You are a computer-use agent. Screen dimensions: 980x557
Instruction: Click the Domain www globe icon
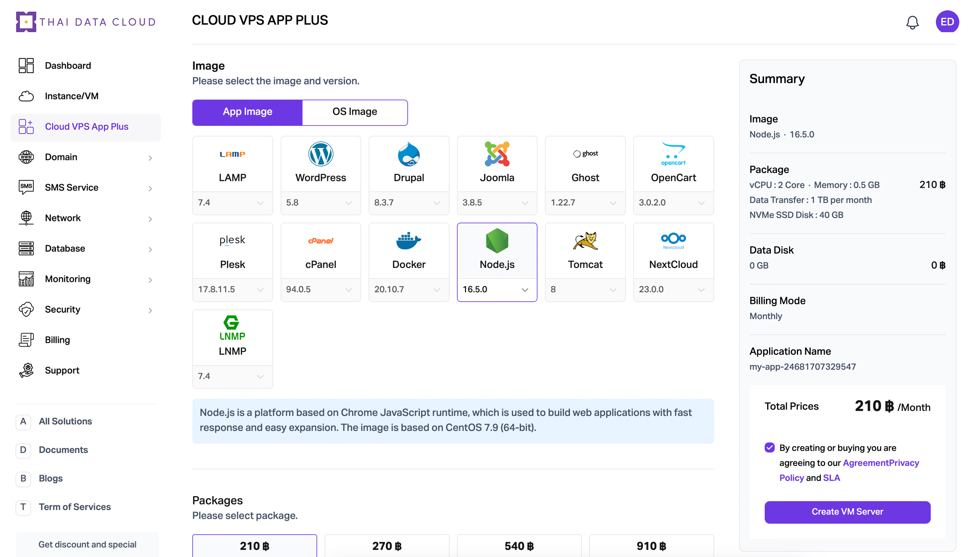point(26,157)
